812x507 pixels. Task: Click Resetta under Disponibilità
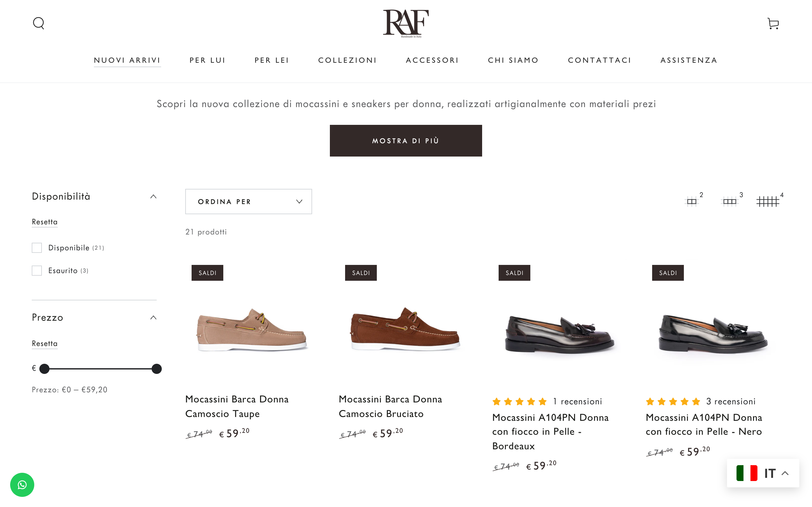(44, 221)
